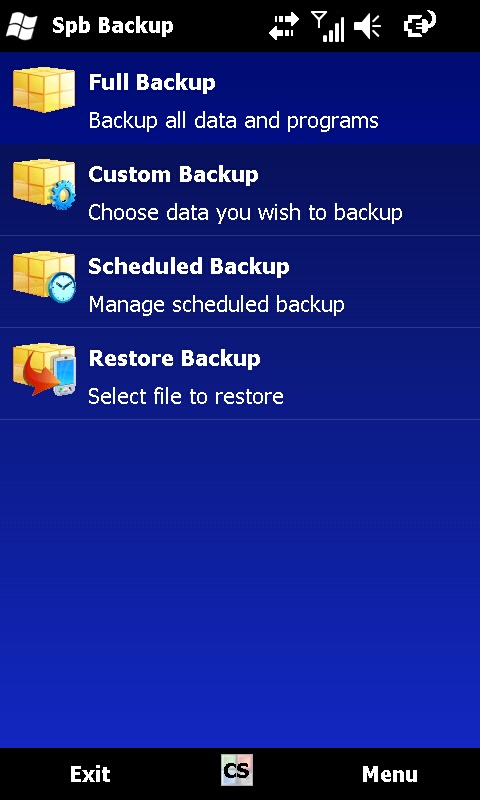The width and height of the screenshot is (480, 800).
Task: Click "Choose data you wish to backup" text
Action: pyautogui.click(x=245, y=213)
